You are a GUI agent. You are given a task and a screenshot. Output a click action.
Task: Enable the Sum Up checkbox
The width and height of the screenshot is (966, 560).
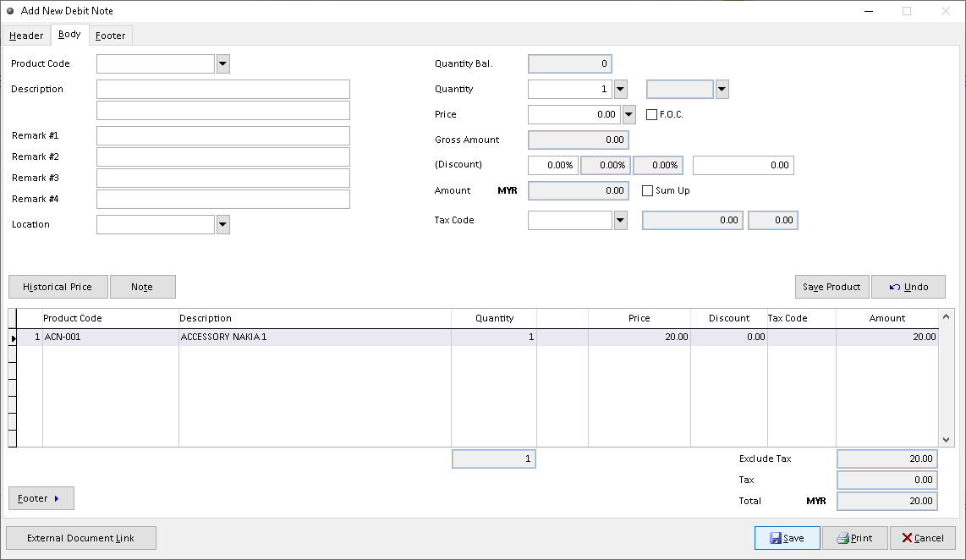(647, 191)
